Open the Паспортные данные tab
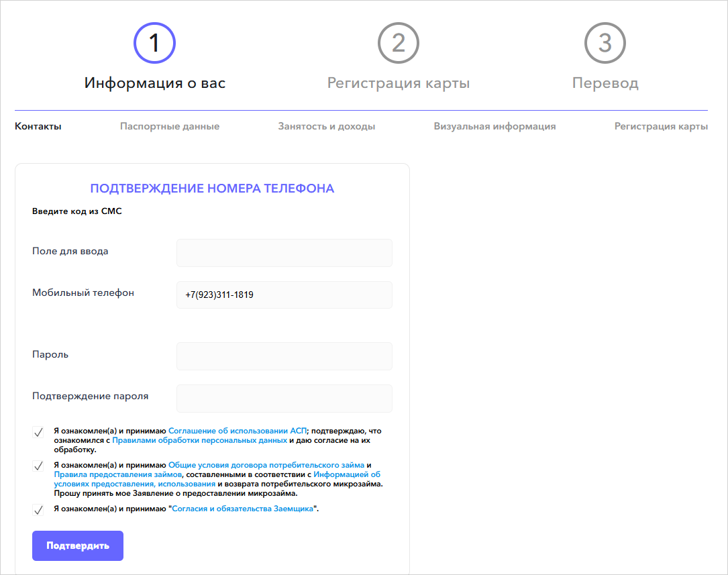 pos(170,126)
